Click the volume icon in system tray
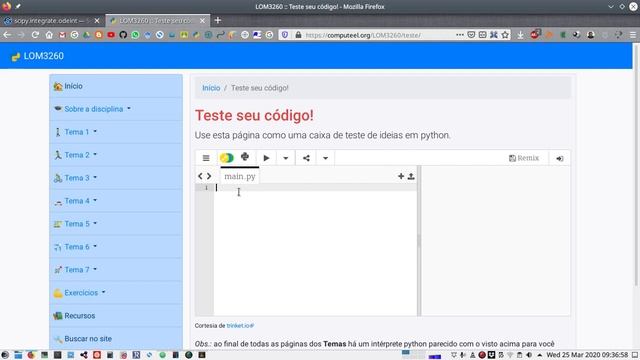 529,355
